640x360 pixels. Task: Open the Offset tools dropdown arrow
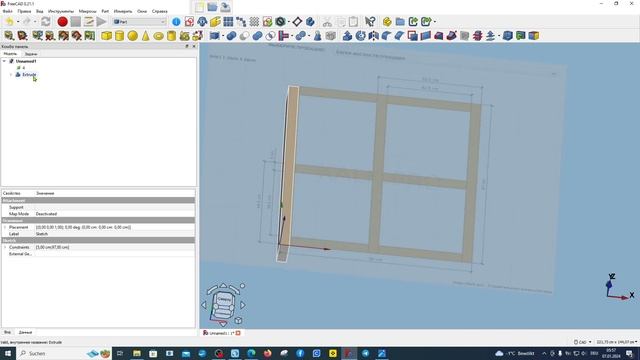(499, 36)
